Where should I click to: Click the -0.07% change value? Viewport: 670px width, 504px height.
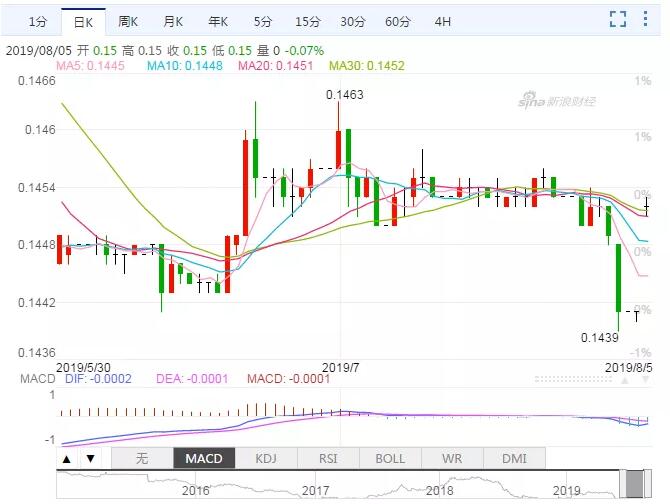pyautogui.click(x=304, y=51)
